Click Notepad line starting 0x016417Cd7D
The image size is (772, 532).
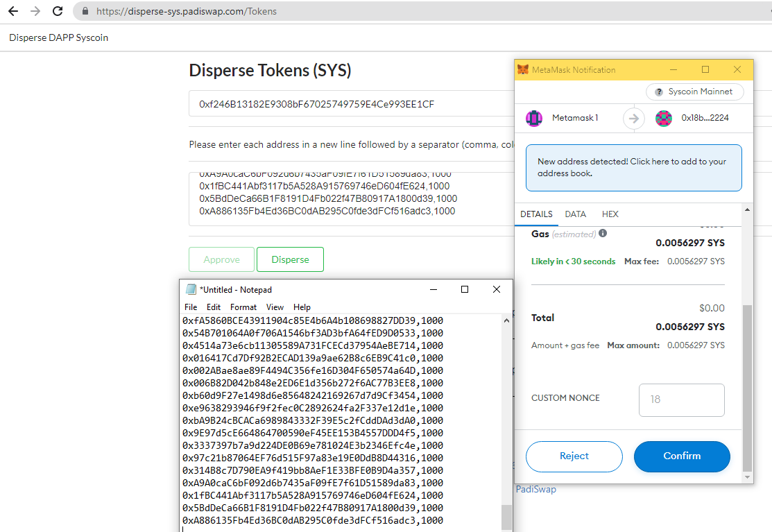[x=313, y=358]
